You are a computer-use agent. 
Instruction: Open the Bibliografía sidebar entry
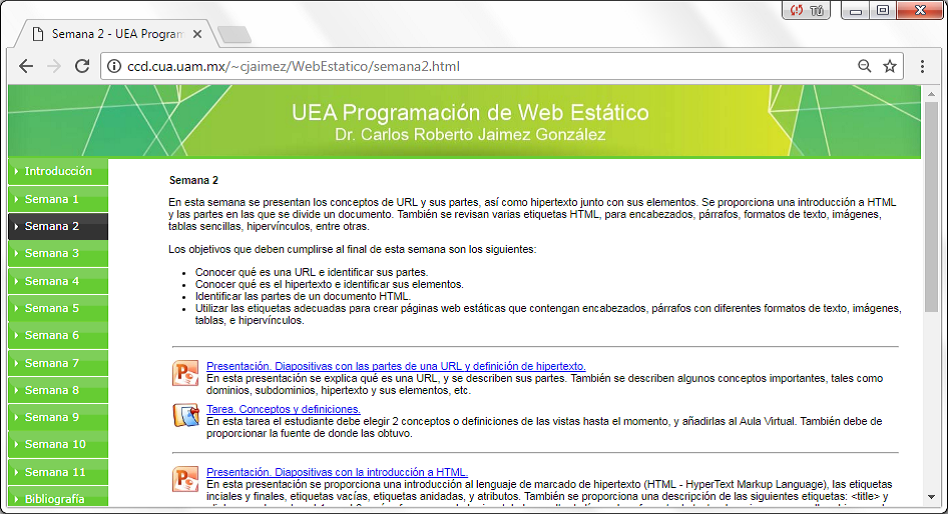coord(57,499)
